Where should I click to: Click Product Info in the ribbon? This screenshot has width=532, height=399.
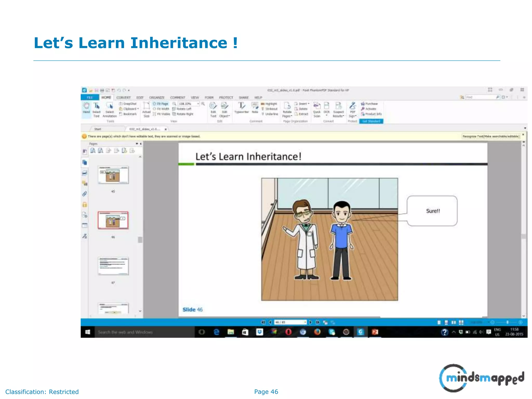click(x=371, y=114)
